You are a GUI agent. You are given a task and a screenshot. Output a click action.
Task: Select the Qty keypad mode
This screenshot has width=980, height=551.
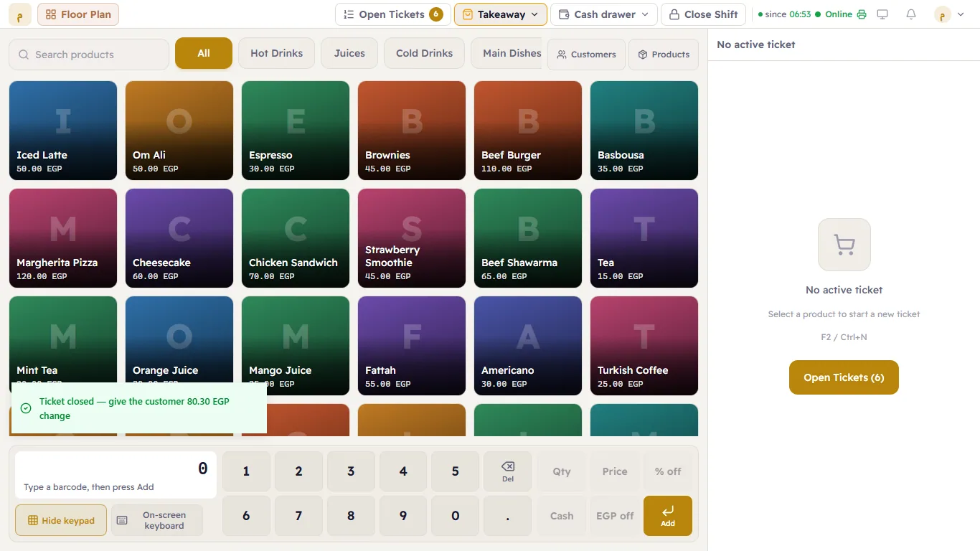pyautogui.click(x=562, y=471)
